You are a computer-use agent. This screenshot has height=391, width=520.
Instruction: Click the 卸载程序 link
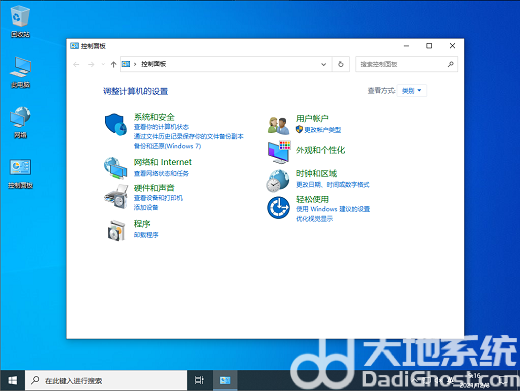click(146, 235)
